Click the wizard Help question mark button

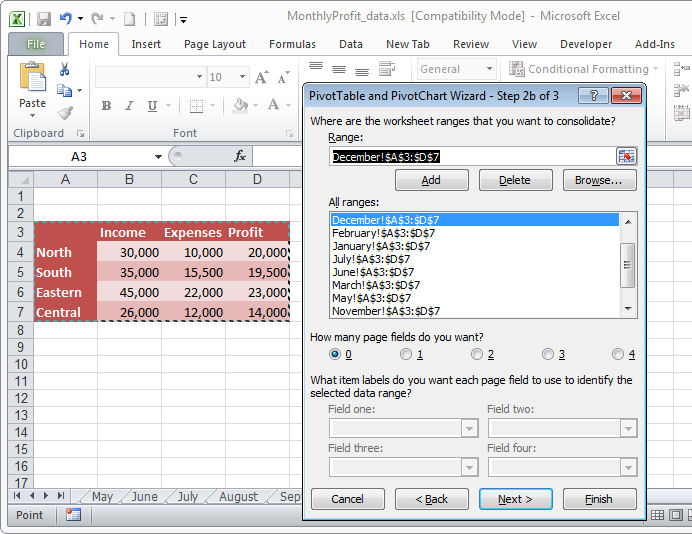pos(593,95)
